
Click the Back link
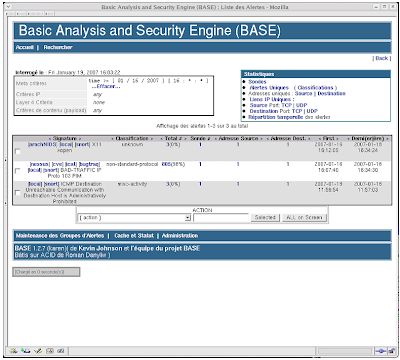(382, 58)
